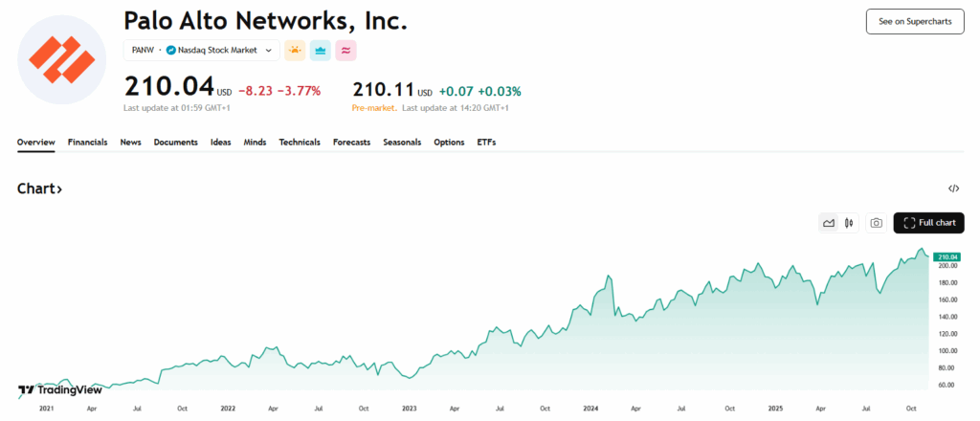Click the 210.04 price label on chart axis
The height and width of the screenshot is (421, 980).
945,256
